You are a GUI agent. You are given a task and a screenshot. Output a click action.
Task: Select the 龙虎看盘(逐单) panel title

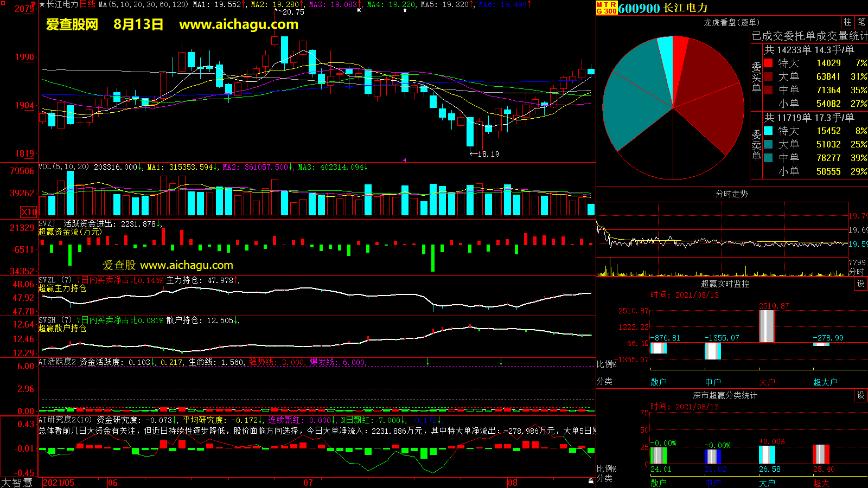(731, 22)
